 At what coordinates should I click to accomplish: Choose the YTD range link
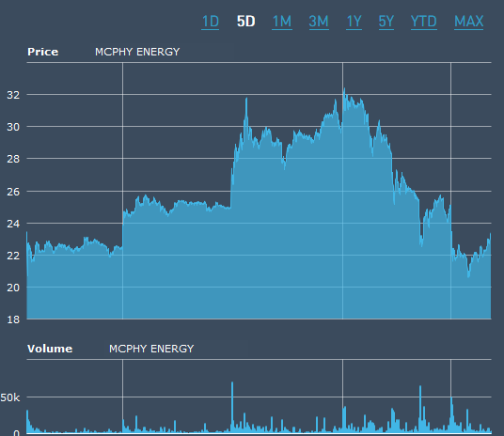424,22
